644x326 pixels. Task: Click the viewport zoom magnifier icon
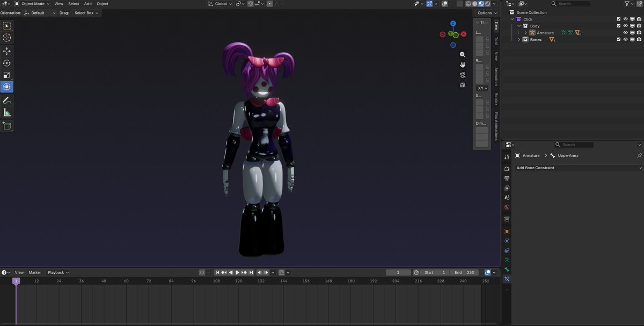tap(463, 54)
